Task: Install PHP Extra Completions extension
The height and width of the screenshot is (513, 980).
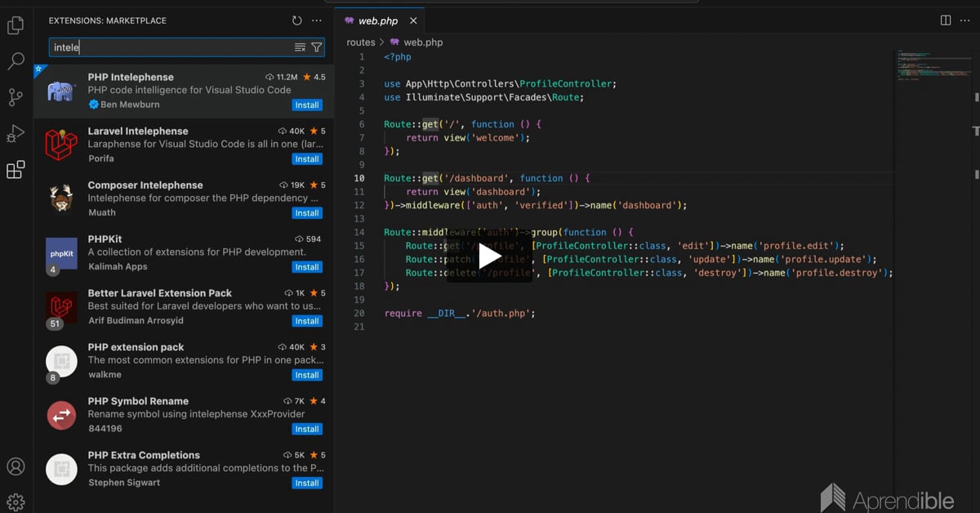Action: pyautogui.click(x=307, y=483)
